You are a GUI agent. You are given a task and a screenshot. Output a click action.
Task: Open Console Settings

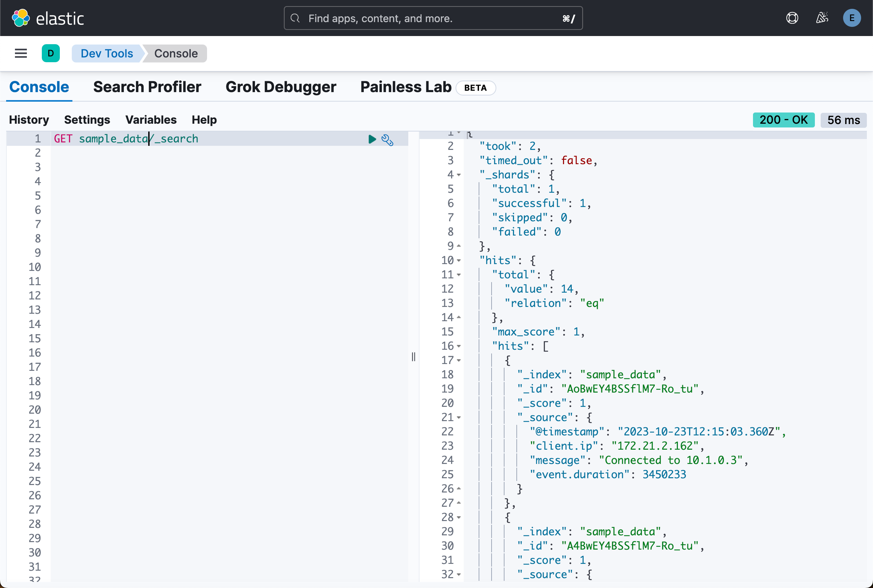(87, 120)
